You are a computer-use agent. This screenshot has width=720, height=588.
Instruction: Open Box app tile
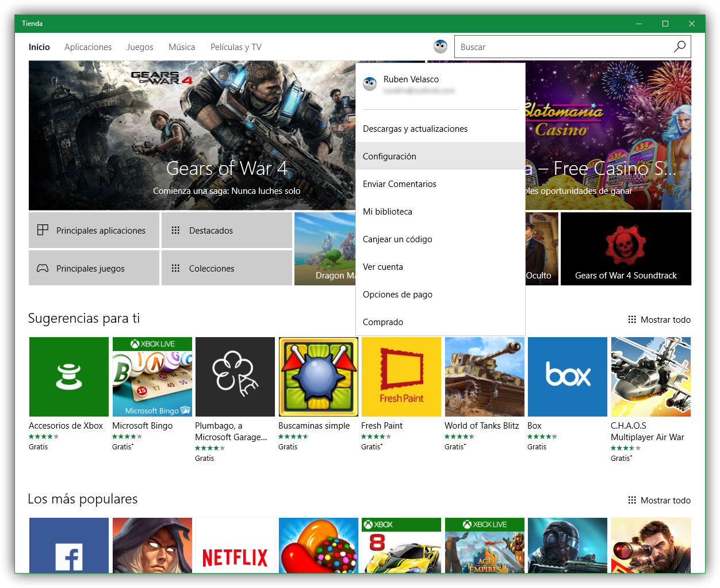[x=568, y=377]
